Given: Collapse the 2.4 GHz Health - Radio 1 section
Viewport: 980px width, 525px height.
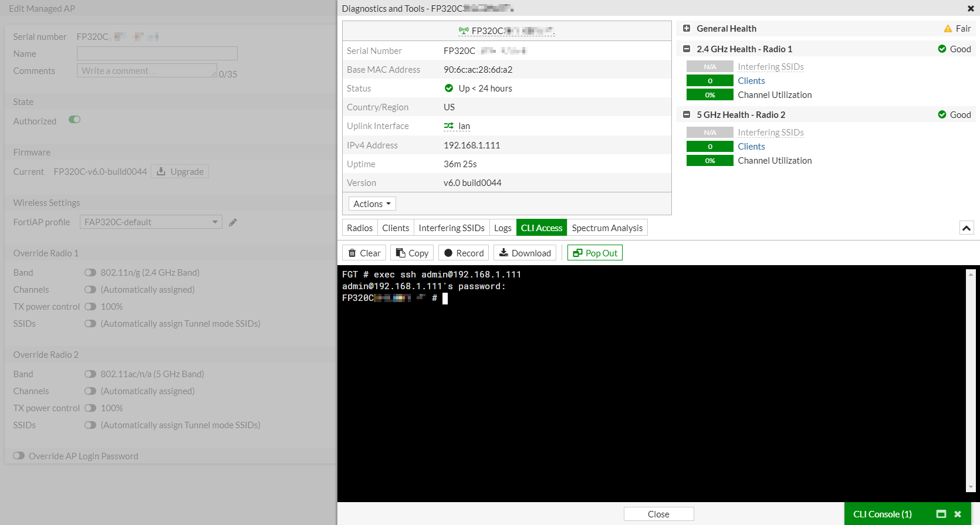Looking at the screenshot, I should pyautogui.click(x=686, y=49).
